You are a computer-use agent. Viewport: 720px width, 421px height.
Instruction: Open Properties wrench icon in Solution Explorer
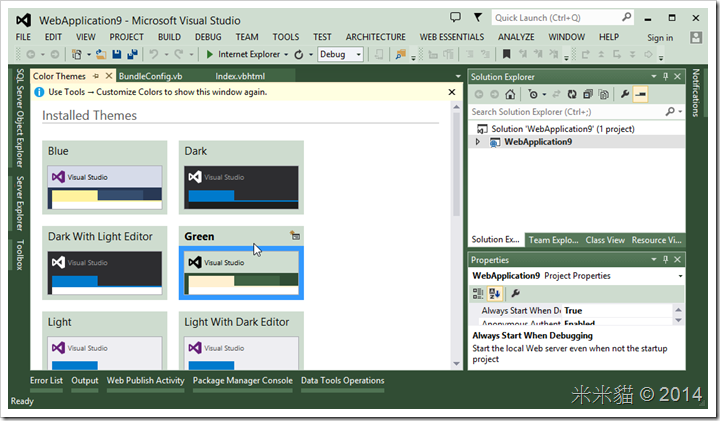(624, 95)
